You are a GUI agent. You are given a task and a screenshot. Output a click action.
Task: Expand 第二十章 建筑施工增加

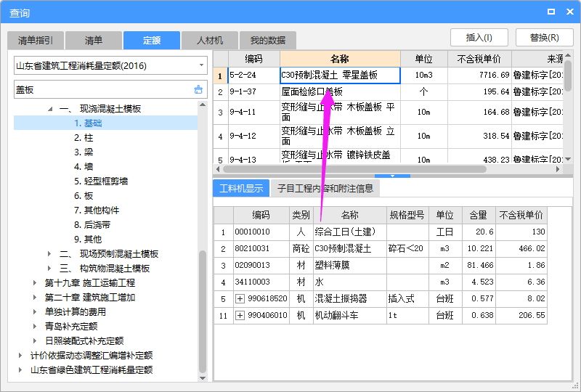pos(35,297)
